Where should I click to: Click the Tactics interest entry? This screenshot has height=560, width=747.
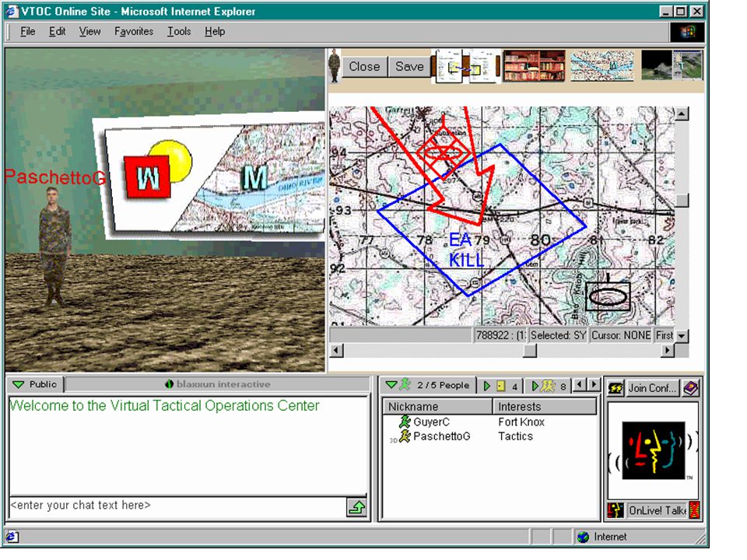point(515,436)
